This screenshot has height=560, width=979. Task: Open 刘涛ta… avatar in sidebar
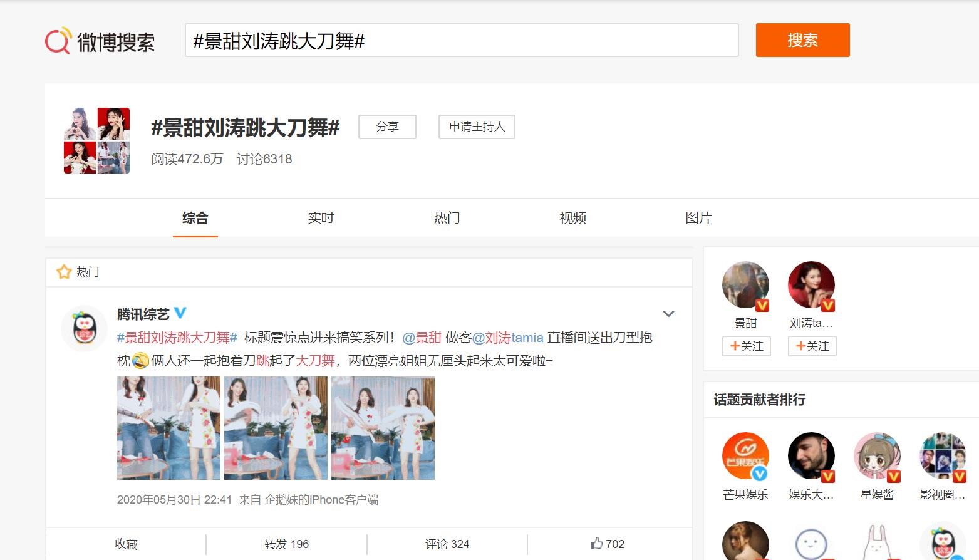[812, 285]
